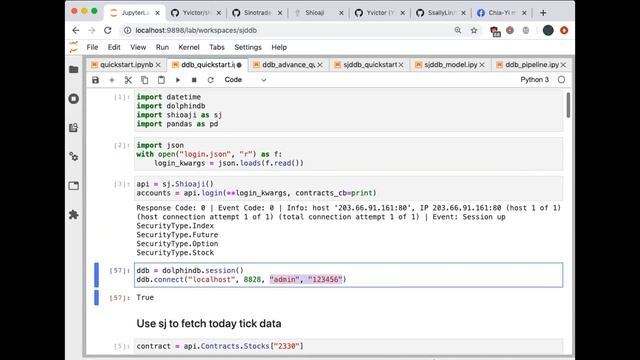Open the open tabs sidebar icon
The width and height of the screenshot is (640, 360).
tap(74, 186)
